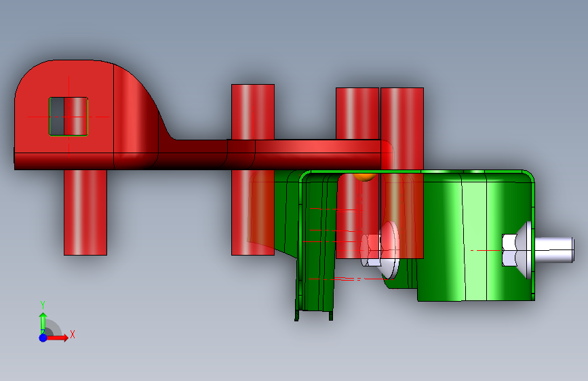Select the hex nut on the right bolt
Screen dimensions: 588x381
(x=509, y=250)
